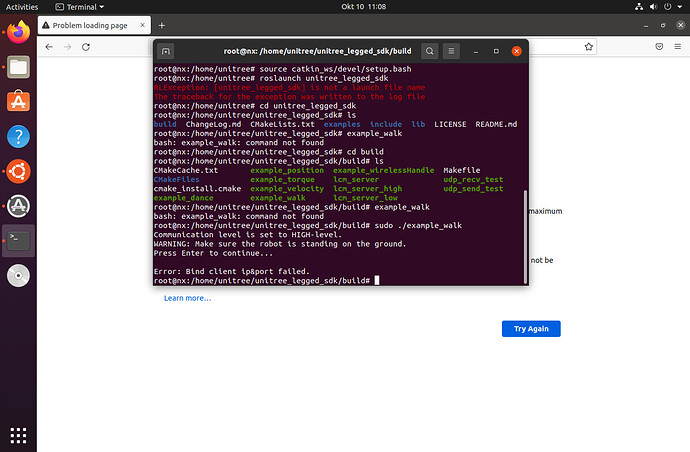Click the new terminal tab icon
The image size is (690, 452).
(165, 51)
